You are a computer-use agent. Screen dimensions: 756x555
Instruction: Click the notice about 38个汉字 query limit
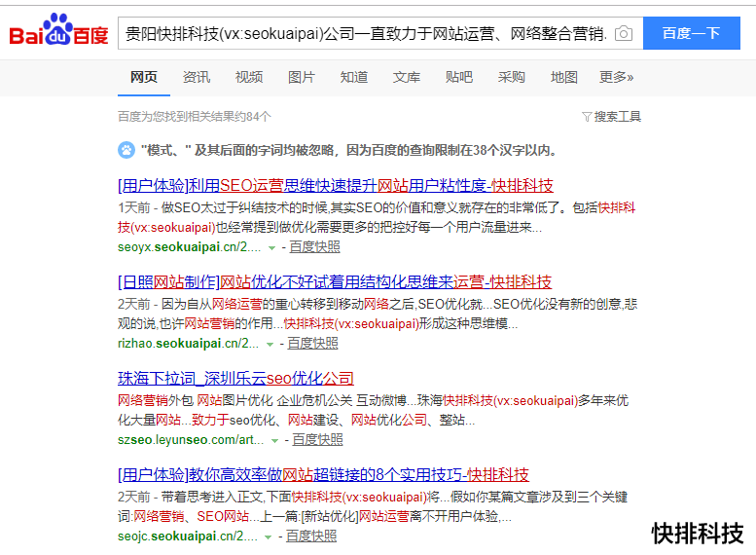(348, 151)
